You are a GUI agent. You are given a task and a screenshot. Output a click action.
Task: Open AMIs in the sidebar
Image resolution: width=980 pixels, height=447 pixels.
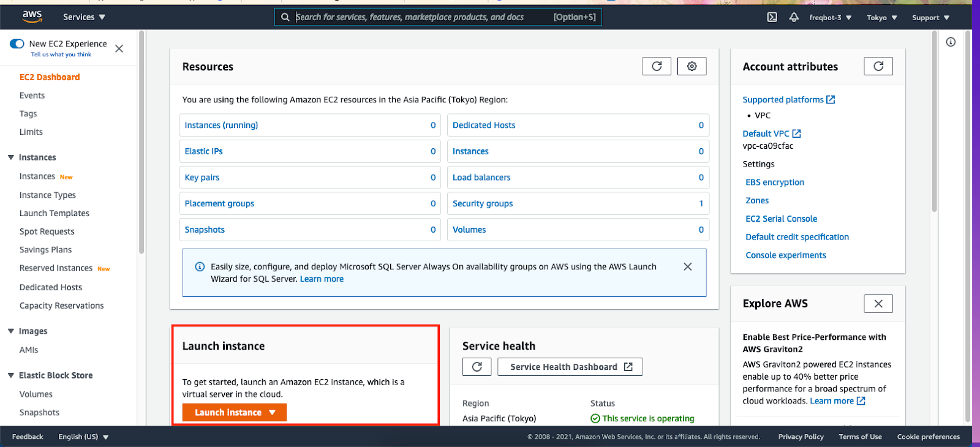(29, 350)
